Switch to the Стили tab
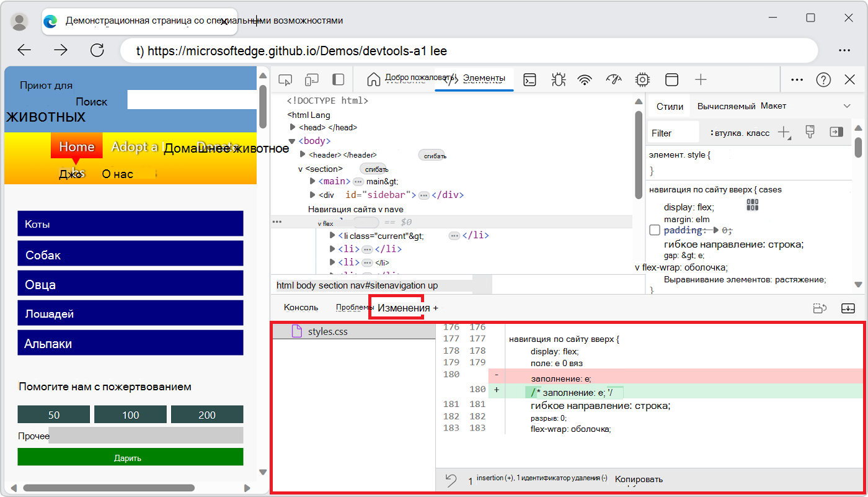This screenshot has height=497, width=868. [670, 106]
